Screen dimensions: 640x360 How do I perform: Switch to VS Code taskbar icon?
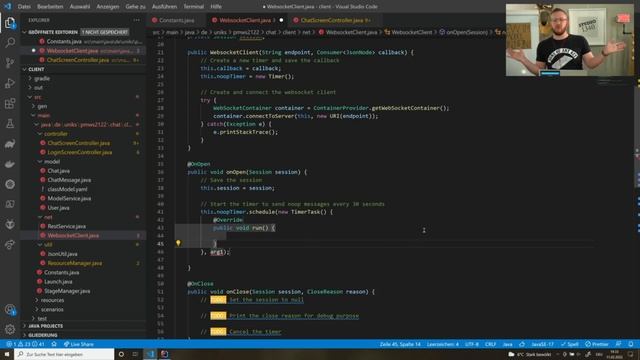click(x=150, y=354)
